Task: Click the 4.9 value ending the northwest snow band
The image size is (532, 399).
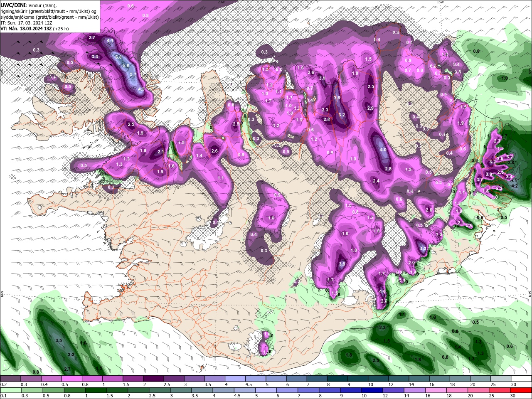Action: pyautogui.click(x=141, y=89)
